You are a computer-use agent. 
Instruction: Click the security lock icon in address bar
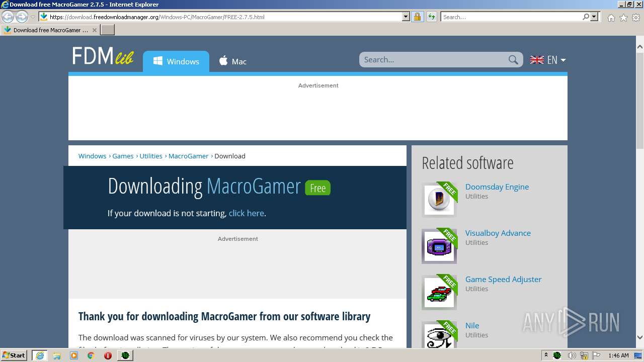coord(417,17)
